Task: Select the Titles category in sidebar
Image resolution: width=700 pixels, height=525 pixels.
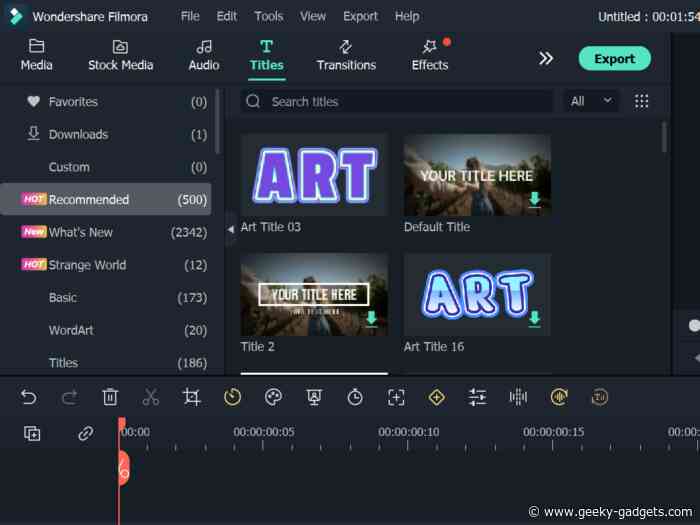Action: pos(106,362)
